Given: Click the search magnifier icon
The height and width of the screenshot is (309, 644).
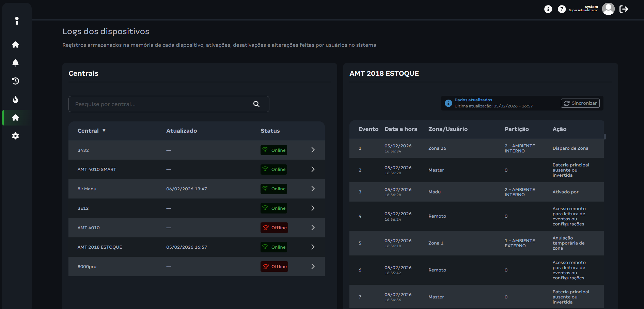Looking at the screenshot, I should pyautogui.click(x=256, y=104).
